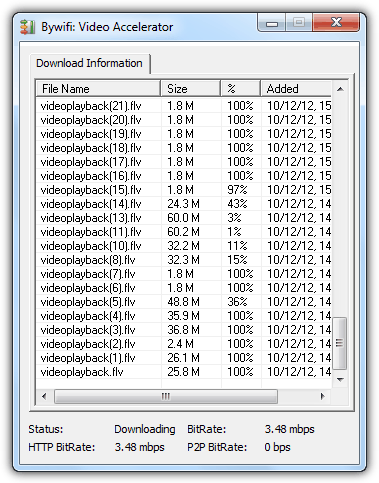Image resolution: width=379 pixels, height=483 pixels.
Task: Select videoplayback(11).flv row
Action: click(184, 232)
